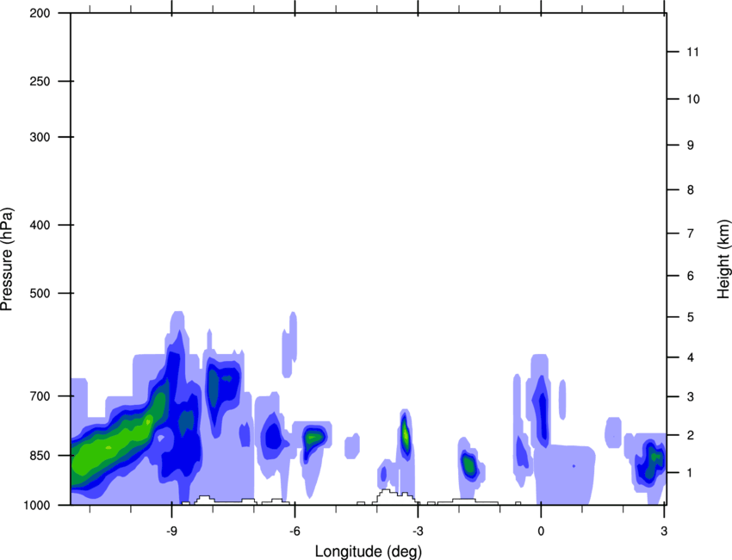Click the 'Pressure (hPa)' axis title
The image size is (732, 560).
point(7,259)
